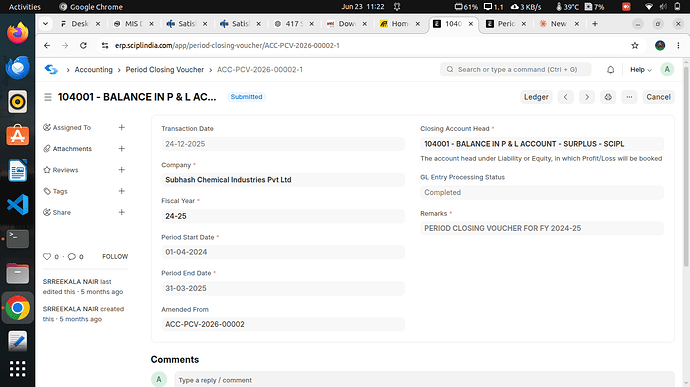The image size is (690, 387).
Task: Go to Accounting breadcrumb
Action: click(x=93, y=70)
